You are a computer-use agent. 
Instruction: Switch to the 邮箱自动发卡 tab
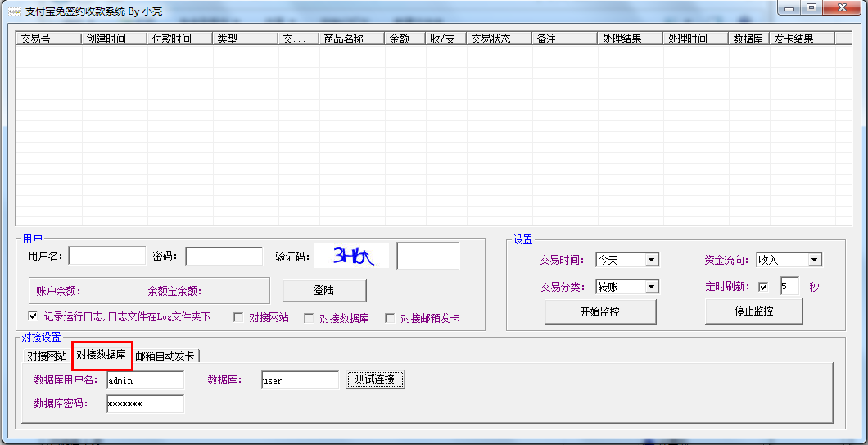pyautogui.click(x=165, y=356)
